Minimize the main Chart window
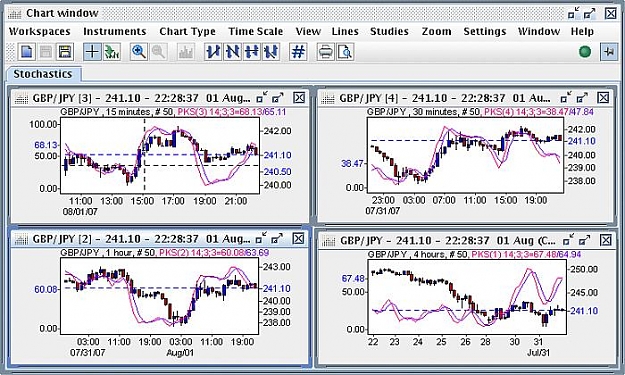The width and height of the screenshot is (625, 375). pos(574,14)
